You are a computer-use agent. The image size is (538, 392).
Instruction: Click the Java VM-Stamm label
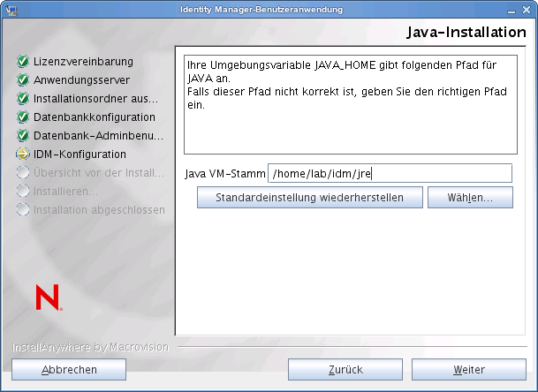(x=225, y=174)
